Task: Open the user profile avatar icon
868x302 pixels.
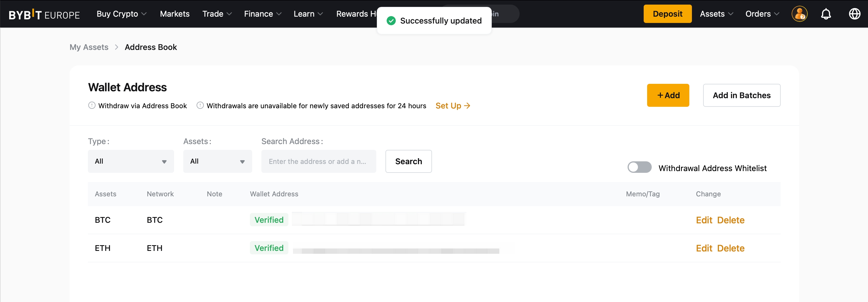Action: [x=799, y=14]
